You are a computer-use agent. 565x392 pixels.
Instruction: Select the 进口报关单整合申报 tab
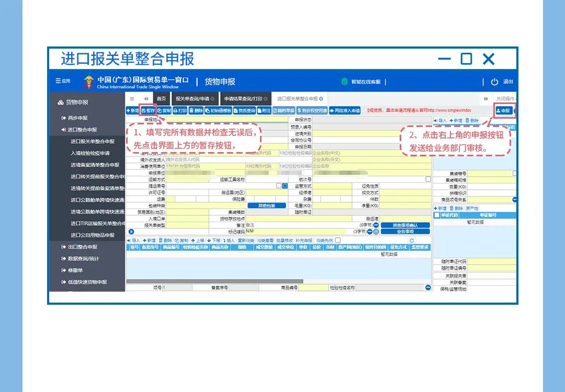297,99
